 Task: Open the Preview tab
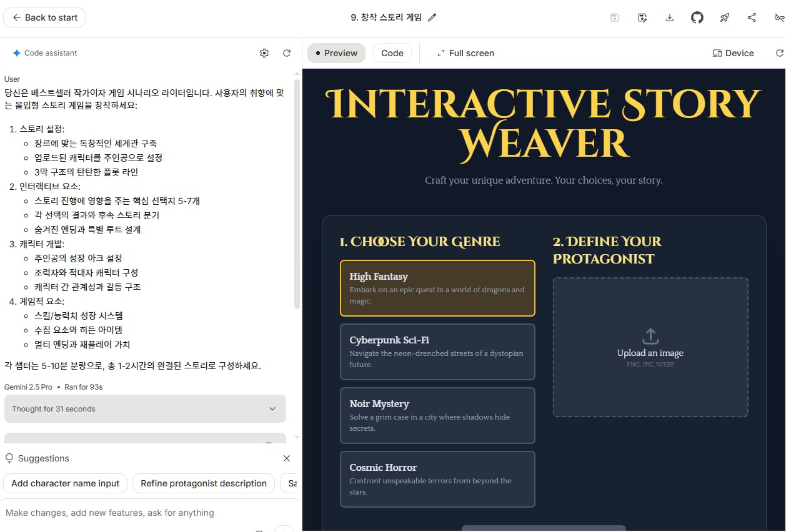pyautogui.click(x=336, y=53)
